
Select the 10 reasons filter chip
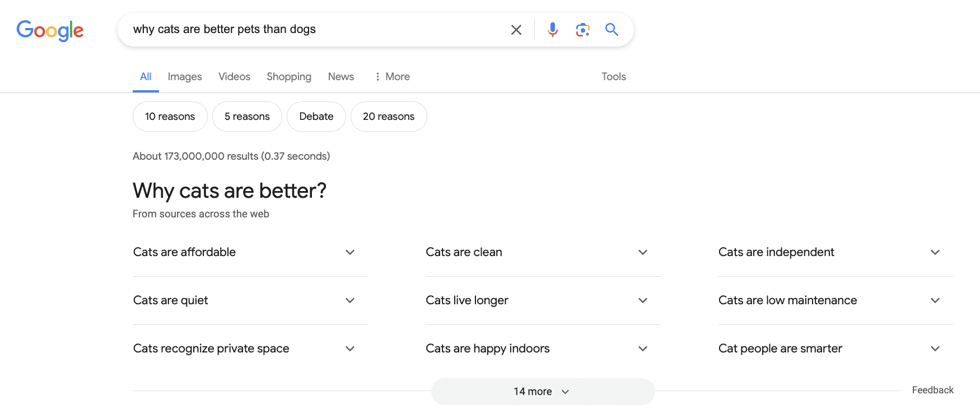pos(170,117)
